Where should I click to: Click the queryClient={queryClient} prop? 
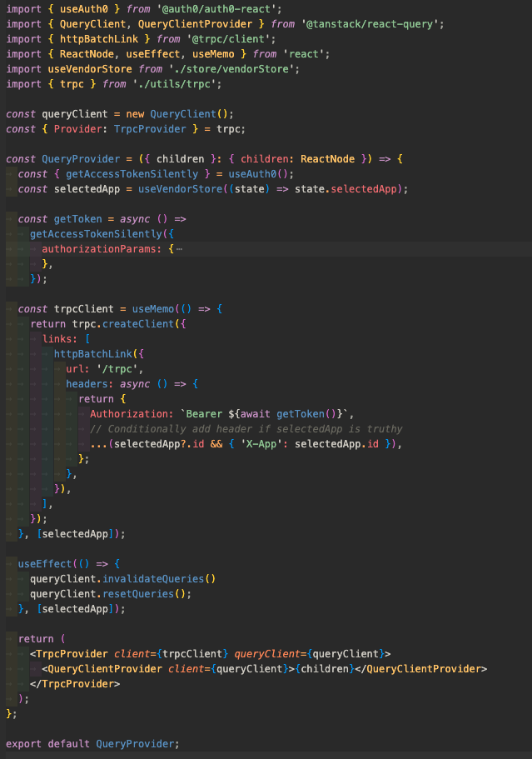pos(310,655)
